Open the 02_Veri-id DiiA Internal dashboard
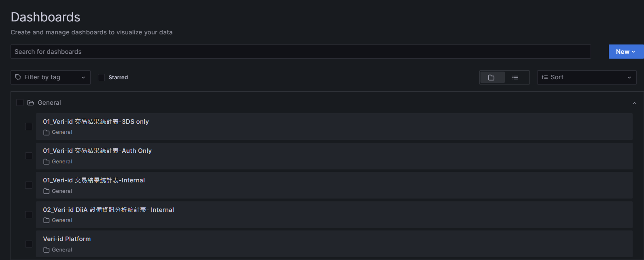Viewport: 644px width, 260px height. pyautogui.click(x=108, y=210)
